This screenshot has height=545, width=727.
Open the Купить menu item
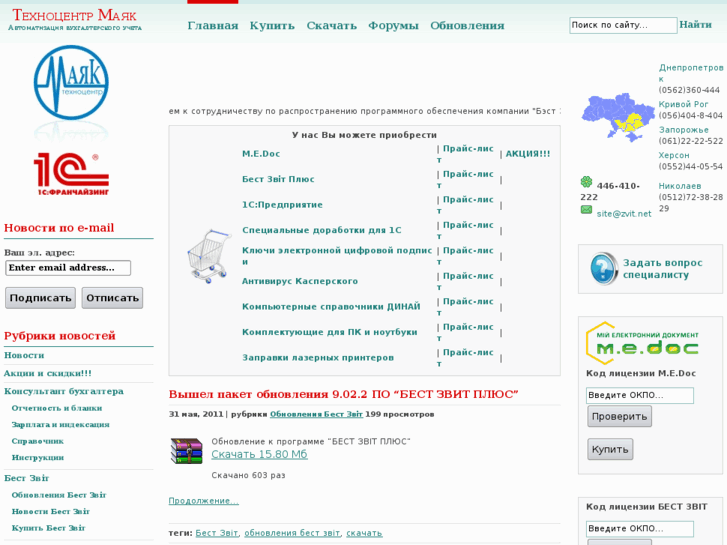click(x=272, y=26)
